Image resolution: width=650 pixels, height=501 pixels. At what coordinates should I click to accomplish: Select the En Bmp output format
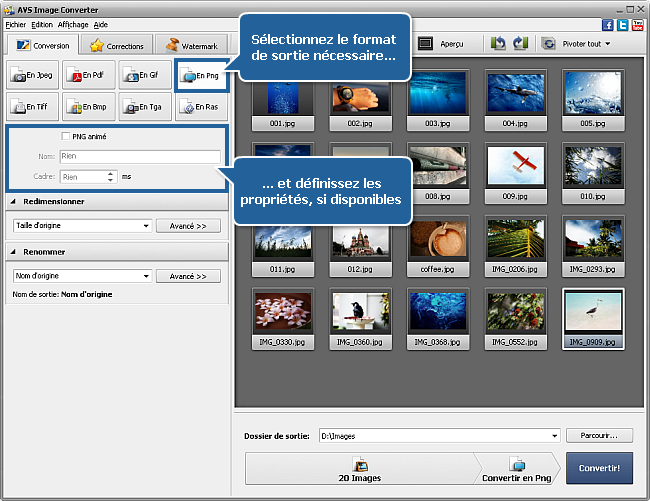coord(89,107)
